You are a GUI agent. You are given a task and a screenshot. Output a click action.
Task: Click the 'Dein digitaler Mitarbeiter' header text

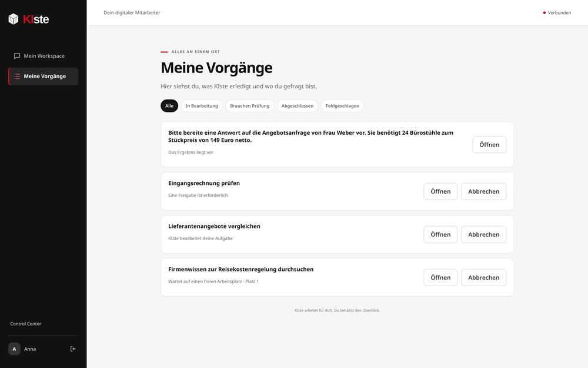132,13
